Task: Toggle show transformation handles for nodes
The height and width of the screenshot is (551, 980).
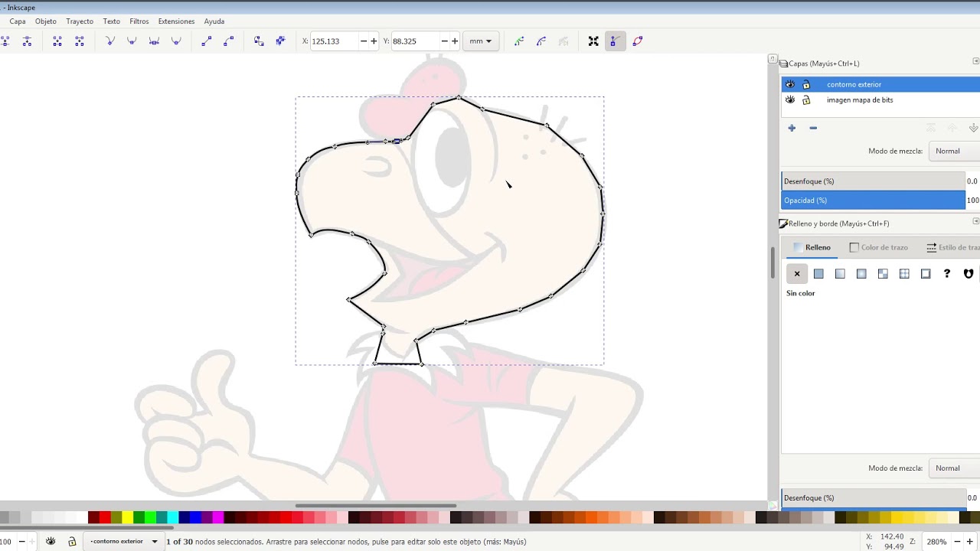Action: pyautogui.click(x=593, y=41)
